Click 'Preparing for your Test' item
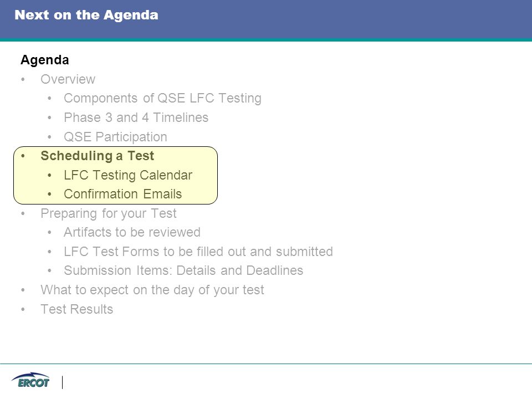 (x=109, y=213)
